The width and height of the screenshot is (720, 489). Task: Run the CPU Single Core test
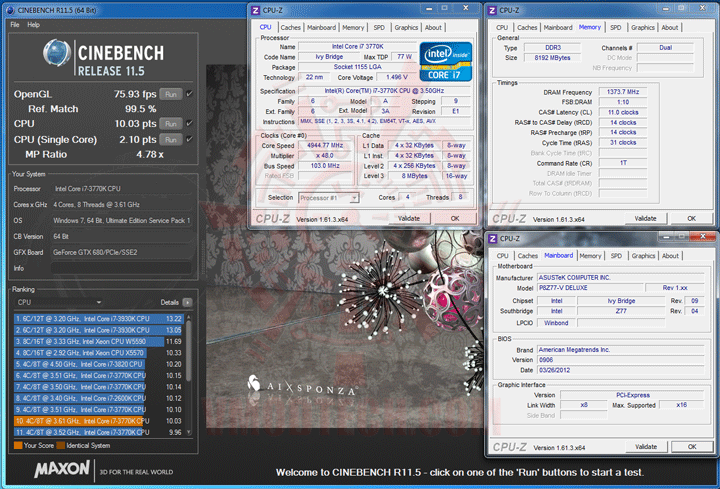pos(171,140)
